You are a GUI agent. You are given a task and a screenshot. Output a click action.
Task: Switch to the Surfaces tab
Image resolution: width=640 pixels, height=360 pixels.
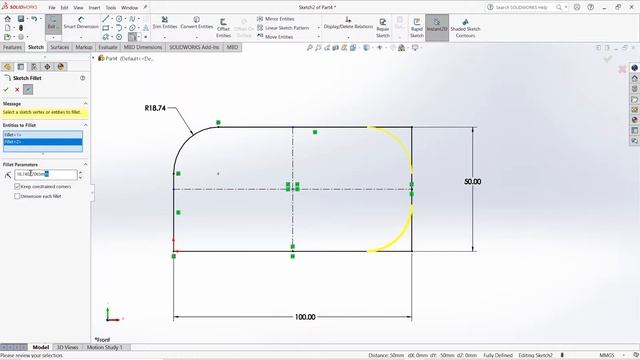pyautogui.click(x=60, y=47)
